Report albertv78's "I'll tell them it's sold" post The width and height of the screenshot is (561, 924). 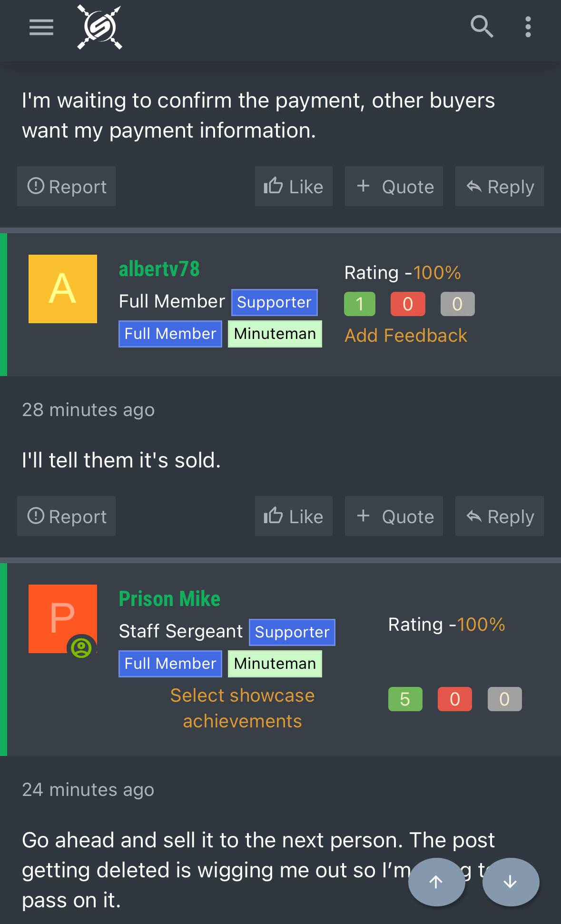point(67,516)
